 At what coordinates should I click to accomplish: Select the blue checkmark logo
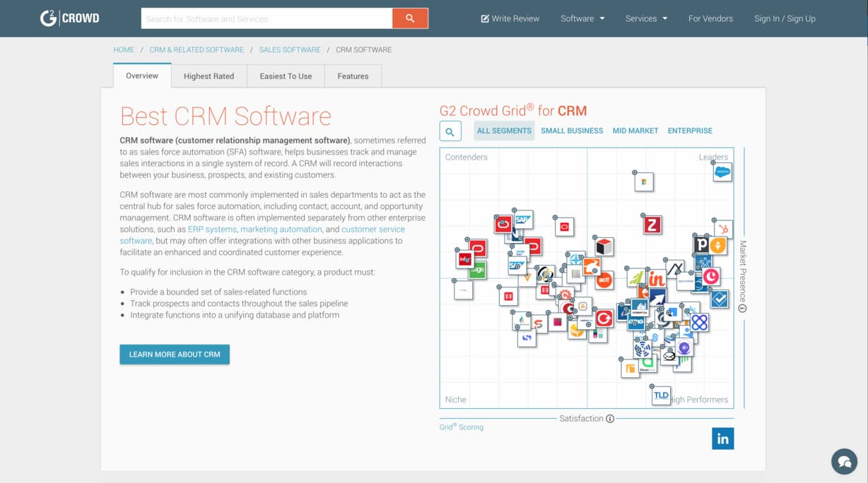click(x=719, y=299)
